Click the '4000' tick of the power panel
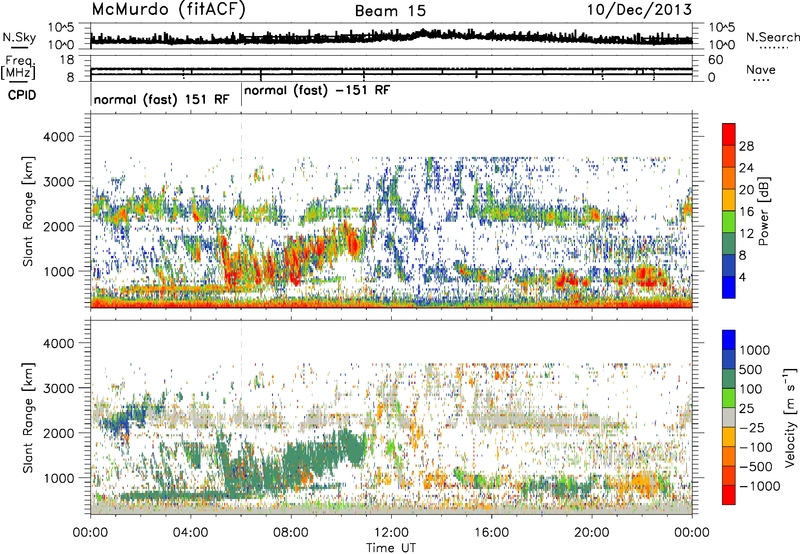This screenshot has width=800, height=554. 61,137
